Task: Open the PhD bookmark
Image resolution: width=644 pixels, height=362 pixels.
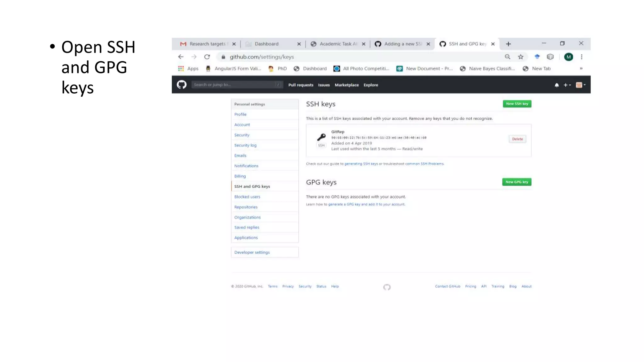Action: point(277,69)
